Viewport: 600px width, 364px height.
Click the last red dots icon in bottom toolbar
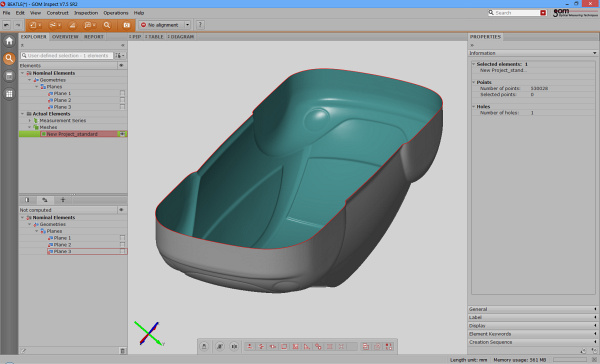click(389, 346)
